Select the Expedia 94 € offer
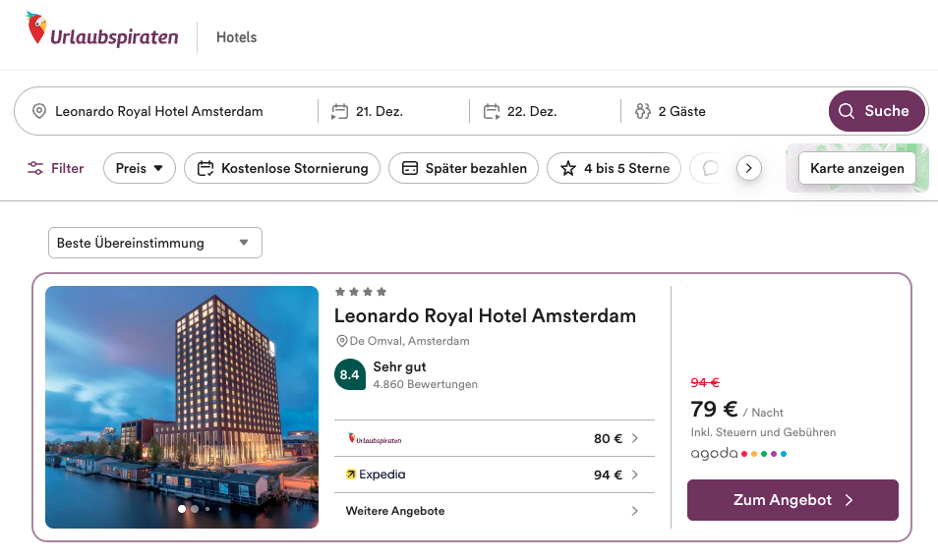The width and height of the screenshot is (938, 560). pyautogui.click(x=494, y=475)
